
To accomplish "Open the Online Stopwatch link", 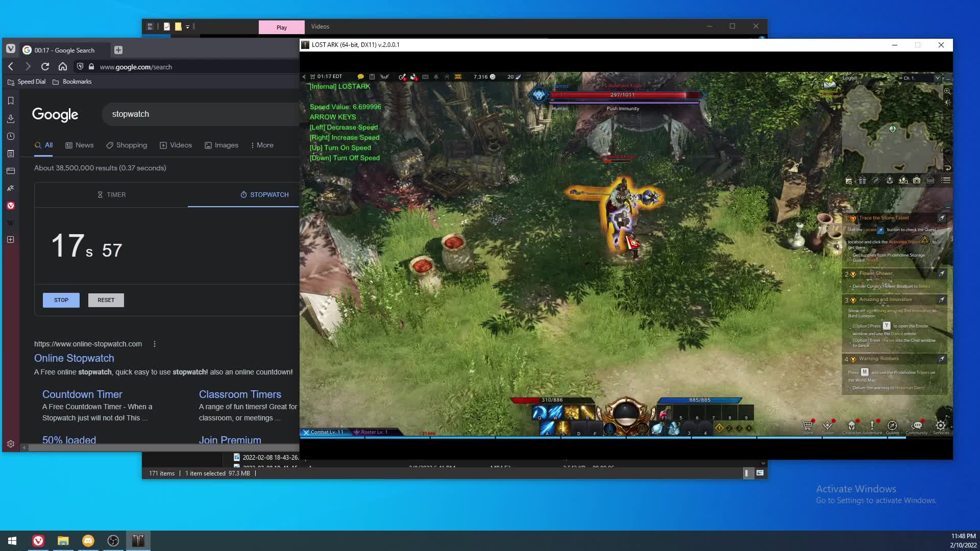I will [74, 358].
